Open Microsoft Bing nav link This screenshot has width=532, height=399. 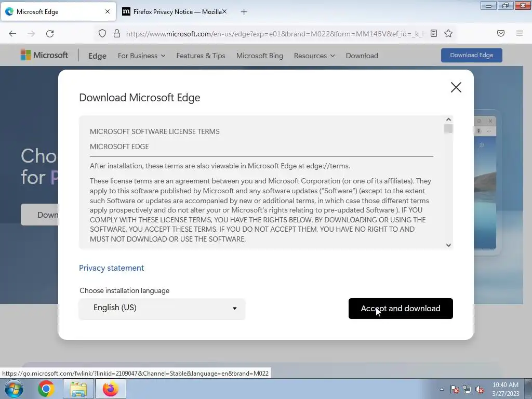(x=260, y=56)
